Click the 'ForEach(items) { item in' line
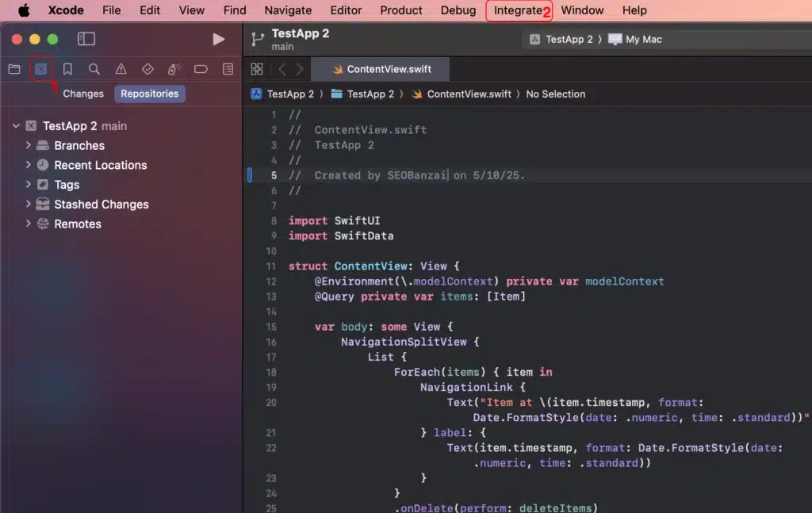This screenshot has height=513, width=812. tap(473, 372)
